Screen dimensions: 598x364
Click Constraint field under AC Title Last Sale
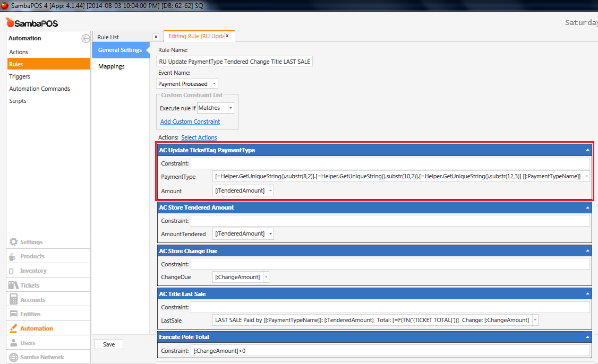tap(390, 307)
